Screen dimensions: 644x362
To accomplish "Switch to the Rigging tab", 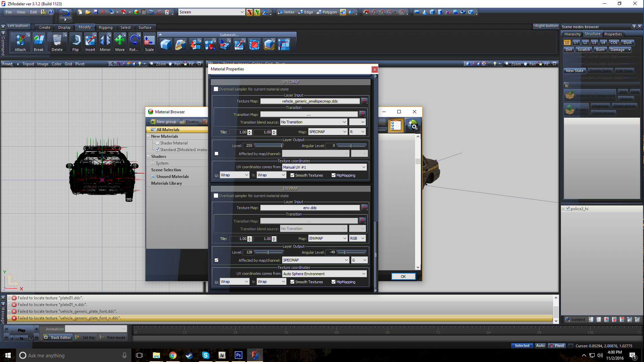I will pos(105,27).
